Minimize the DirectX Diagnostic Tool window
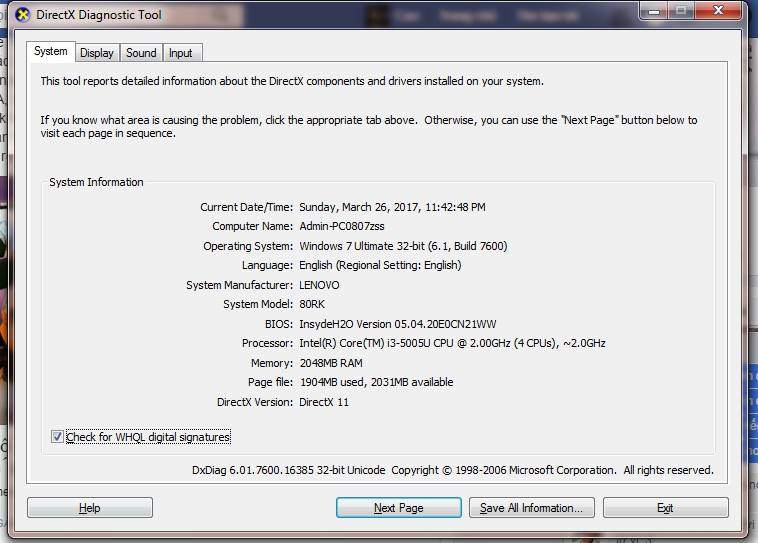 tap(654, 11)
